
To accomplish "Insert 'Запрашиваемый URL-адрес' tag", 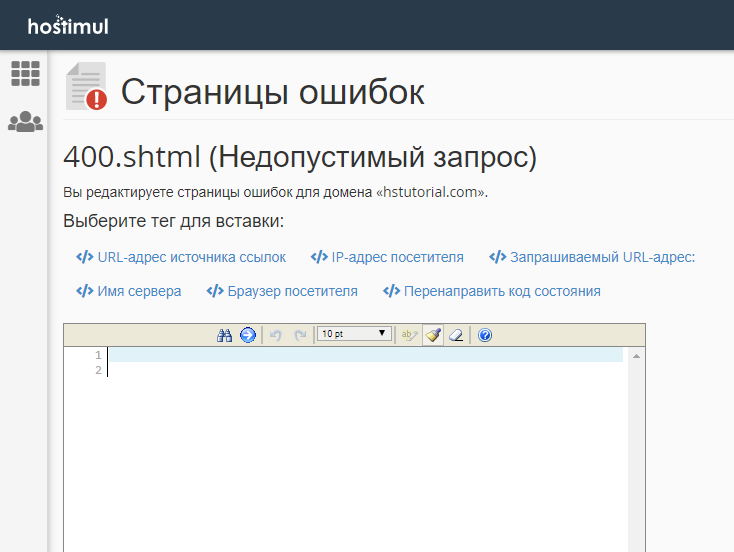I will click(592, 257).
